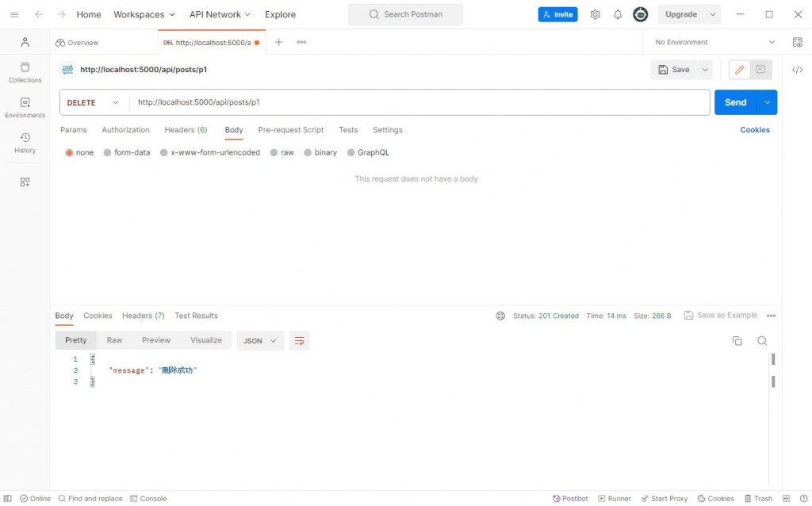
Task: Open Environments in the sidebar
Action: [25, 108]
